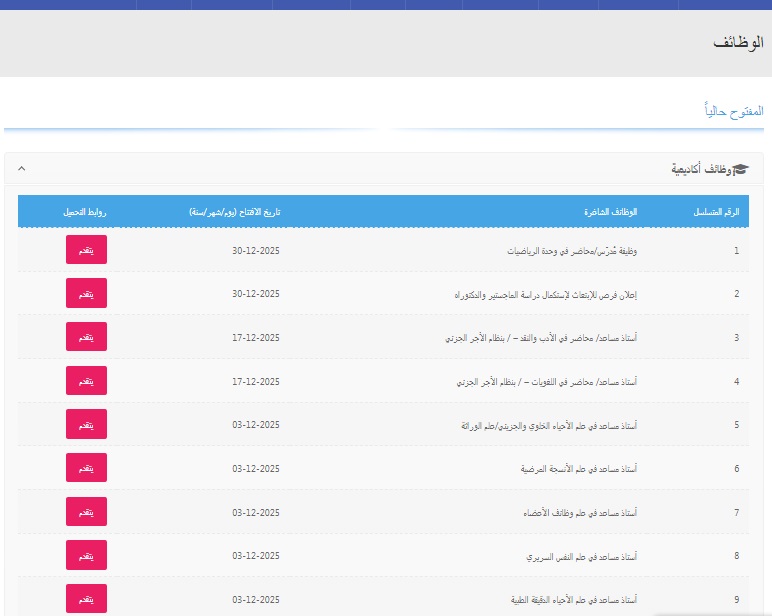Collapse the وظائف أكاديمية section using chevron
The image size is (772, 616).
(x=23, y=170)
